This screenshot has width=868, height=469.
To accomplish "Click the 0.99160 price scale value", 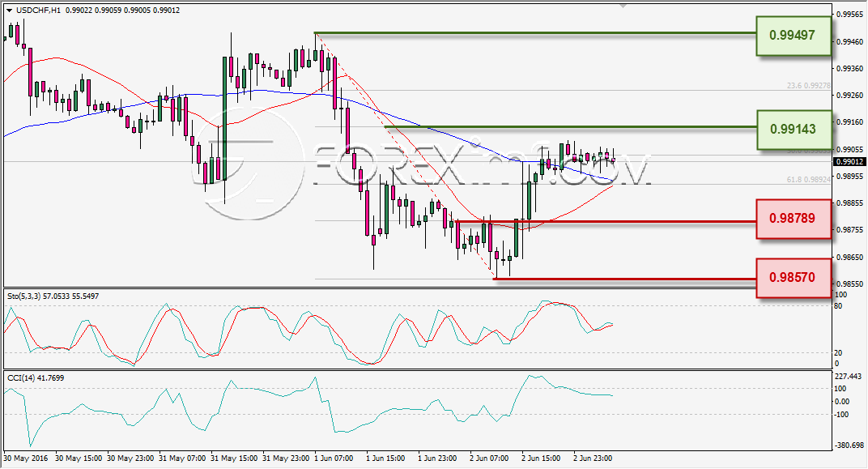I will click(x=849, y=122).
